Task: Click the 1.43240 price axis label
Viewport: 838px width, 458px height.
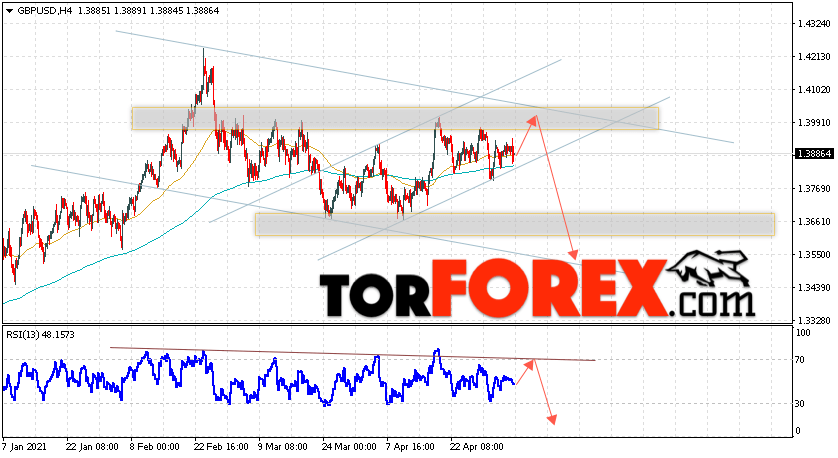Action: [x=814, y=24]
